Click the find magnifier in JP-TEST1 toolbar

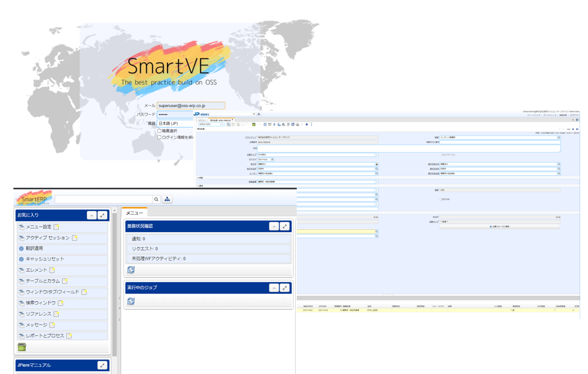pyautogui.click(x=229, y=125)
